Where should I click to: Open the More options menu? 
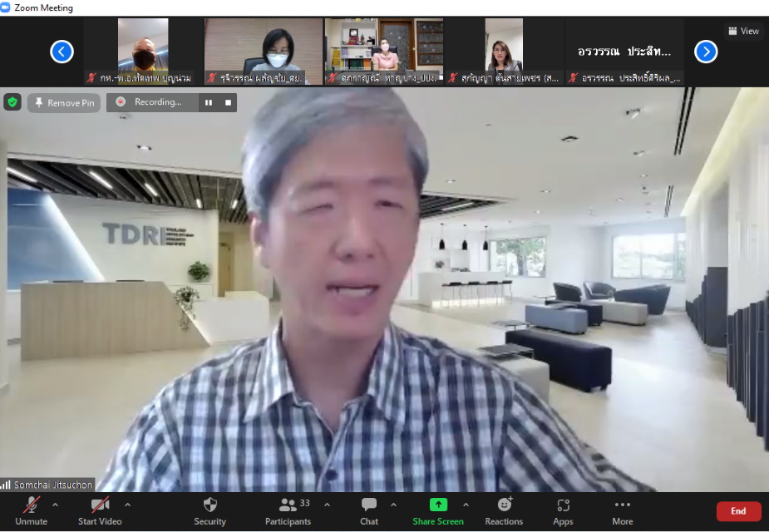point(623,511)
